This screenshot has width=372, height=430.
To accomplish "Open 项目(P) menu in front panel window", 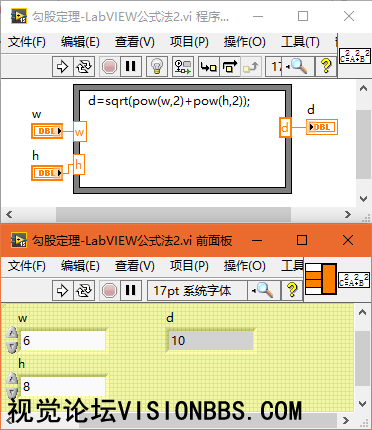I will pyautogui.click(x=189, y=266).
